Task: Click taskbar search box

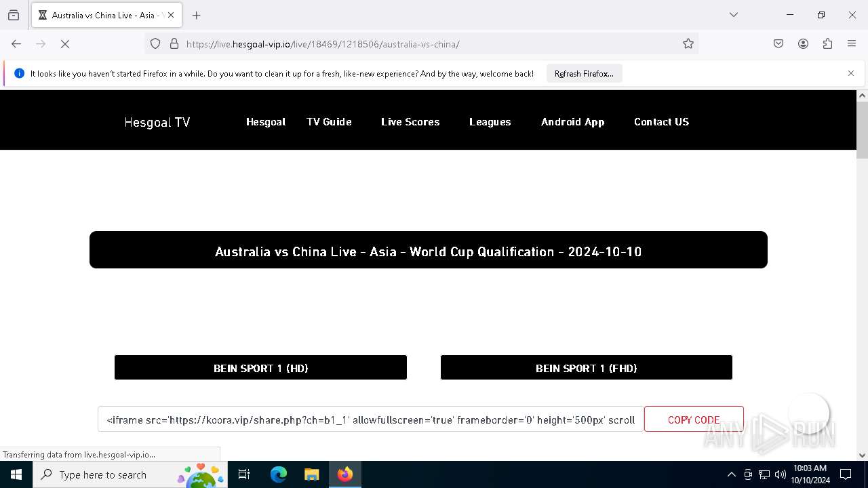Action: [130, 474]
